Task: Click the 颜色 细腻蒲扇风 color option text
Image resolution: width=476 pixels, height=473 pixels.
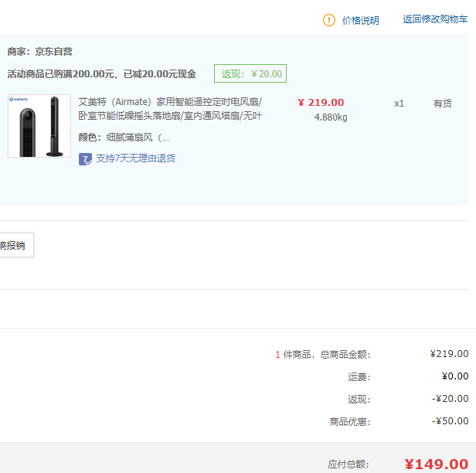Action: point(124,138)
